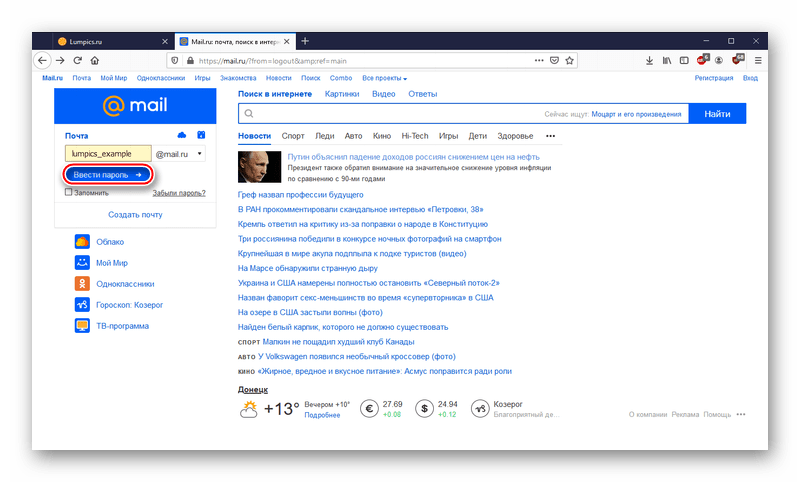Click the dollar currency rate icon

click(x=424, y=409)
